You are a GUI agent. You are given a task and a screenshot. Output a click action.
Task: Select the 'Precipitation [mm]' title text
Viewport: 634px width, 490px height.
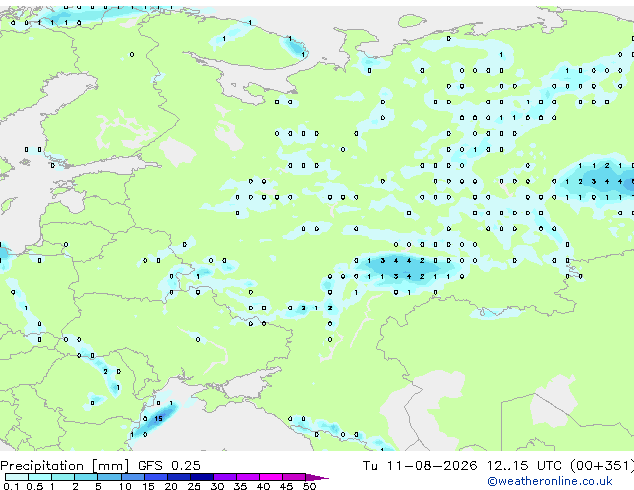coord(64,466)
